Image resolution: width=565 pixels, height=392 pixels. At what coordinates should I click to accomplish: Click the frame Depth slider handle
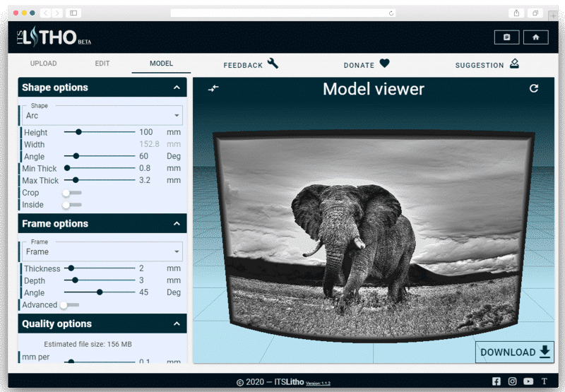(75, 280)
